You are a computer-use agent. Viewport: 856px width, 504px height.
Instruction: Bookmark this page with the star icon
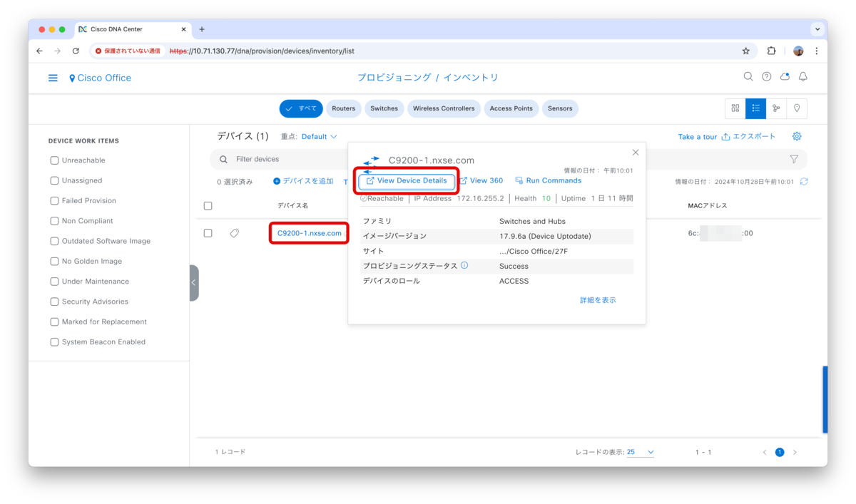click(746, 51)
